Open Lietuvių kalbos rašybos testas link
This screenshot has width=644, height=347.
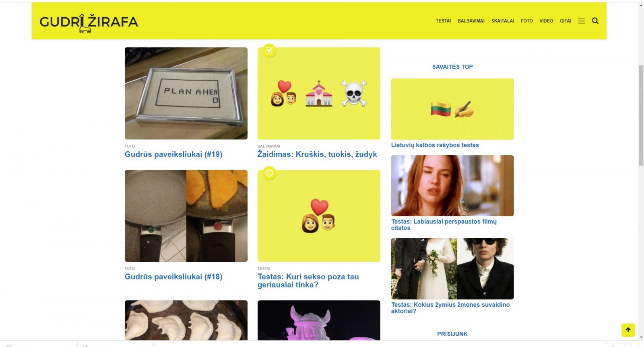(x=435, y=145)
